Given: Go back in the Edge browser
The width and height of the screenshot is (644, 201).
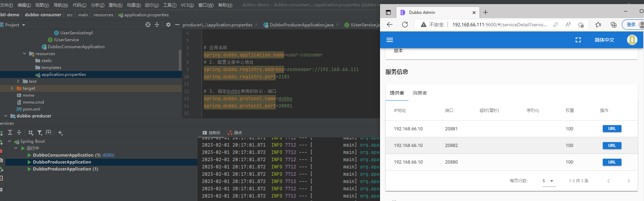Looking at the screenshot, I should pos(390,25).
